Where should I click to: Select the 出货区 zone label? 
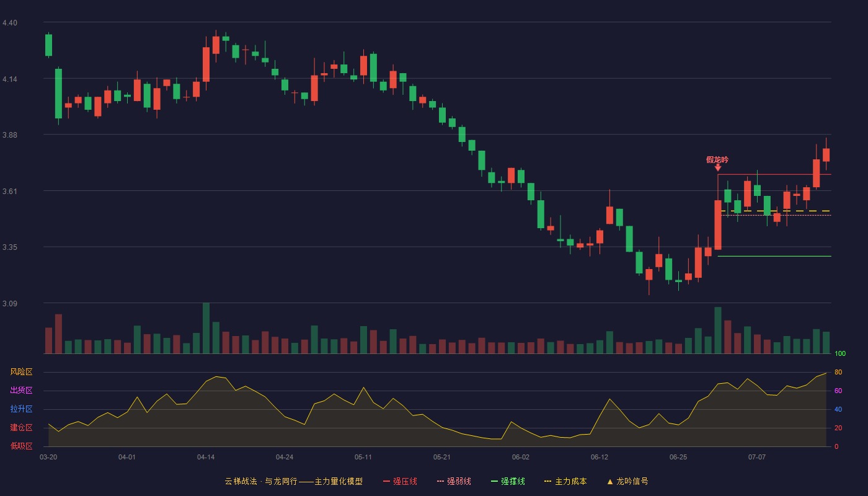[x=21, y=391]
